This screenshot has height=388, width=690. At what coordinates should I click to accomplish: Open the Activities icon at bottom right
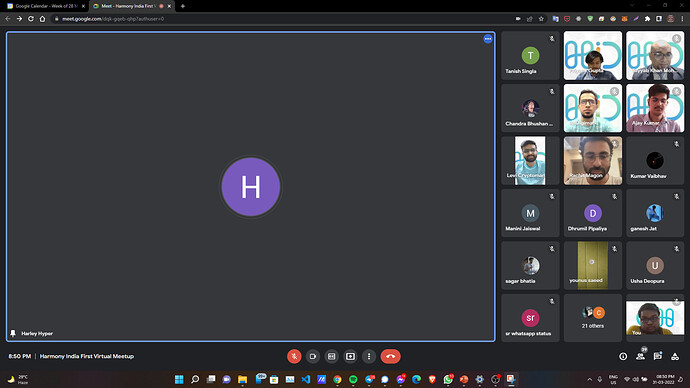(x=675, y=356)
